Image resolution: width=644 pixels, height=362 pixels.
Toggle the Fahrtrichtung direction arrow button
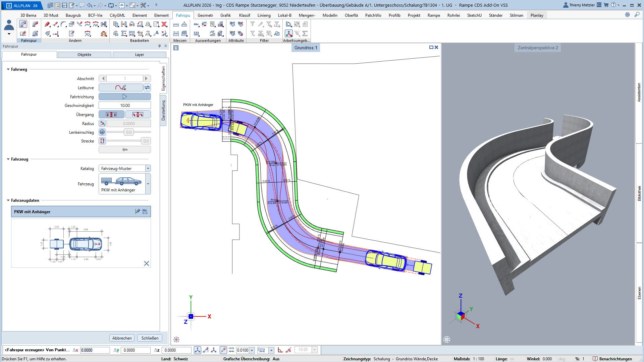tap(124, 97)
